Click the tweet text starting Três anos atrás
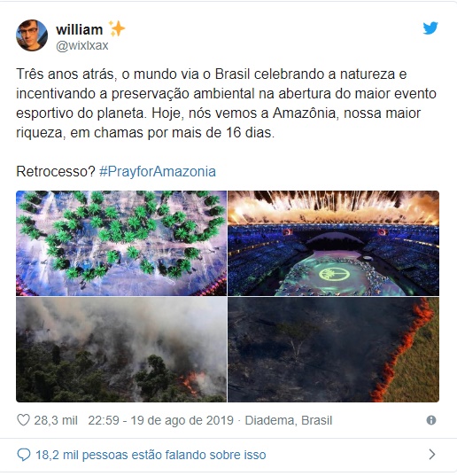The image size is (457, 476). click(x=226, y=103)
